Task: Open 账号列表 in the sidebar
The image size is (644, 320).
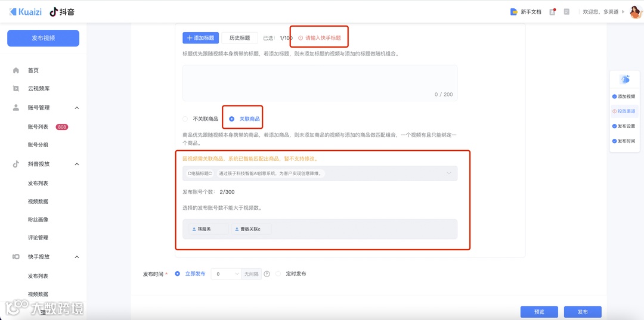Action: (38, 127)
